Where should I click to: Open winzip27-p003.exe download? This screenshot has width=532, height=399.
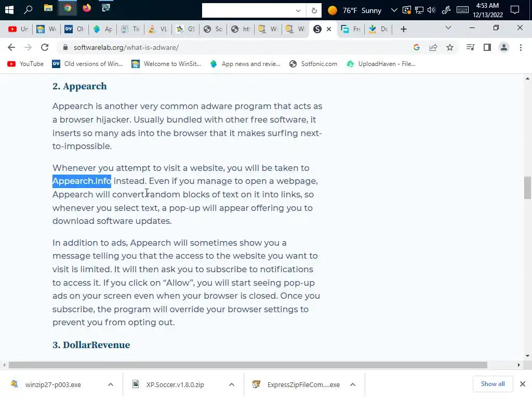point(53,384)
